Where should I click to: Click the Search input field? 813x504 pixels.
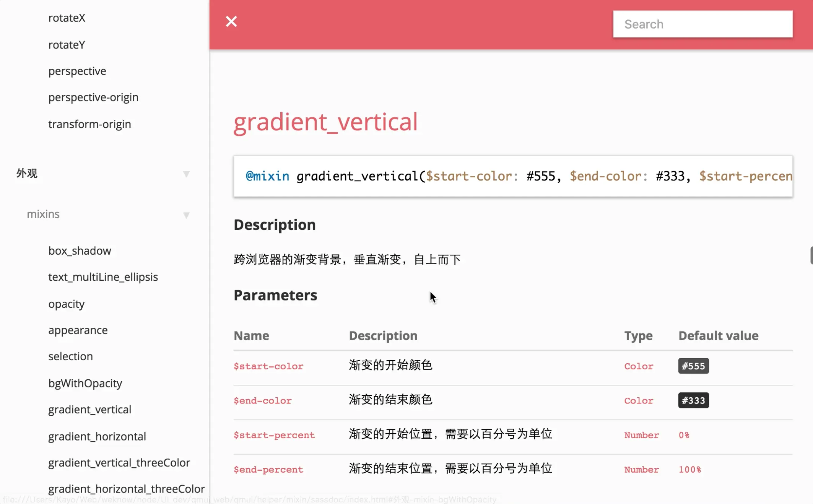coord(702,24)
